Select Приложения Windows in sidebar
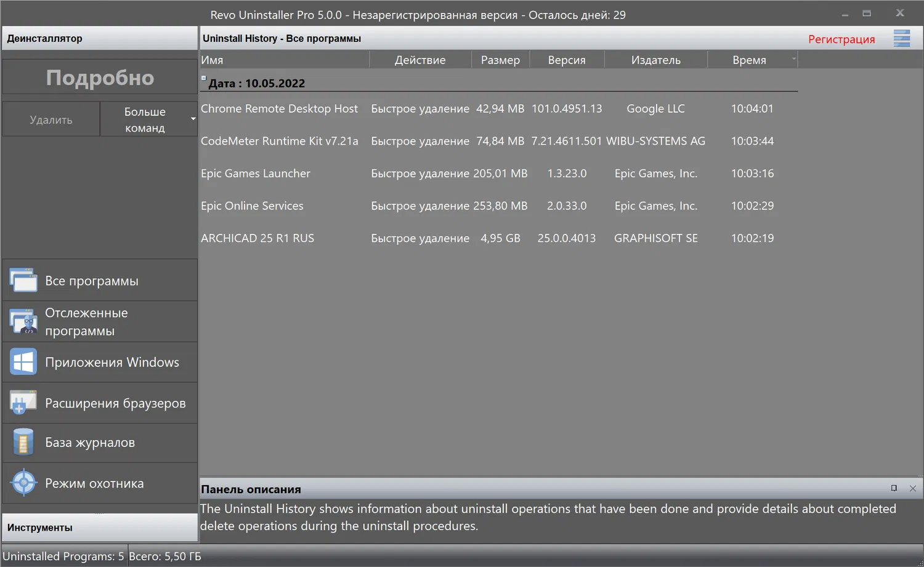 [100, 362]
